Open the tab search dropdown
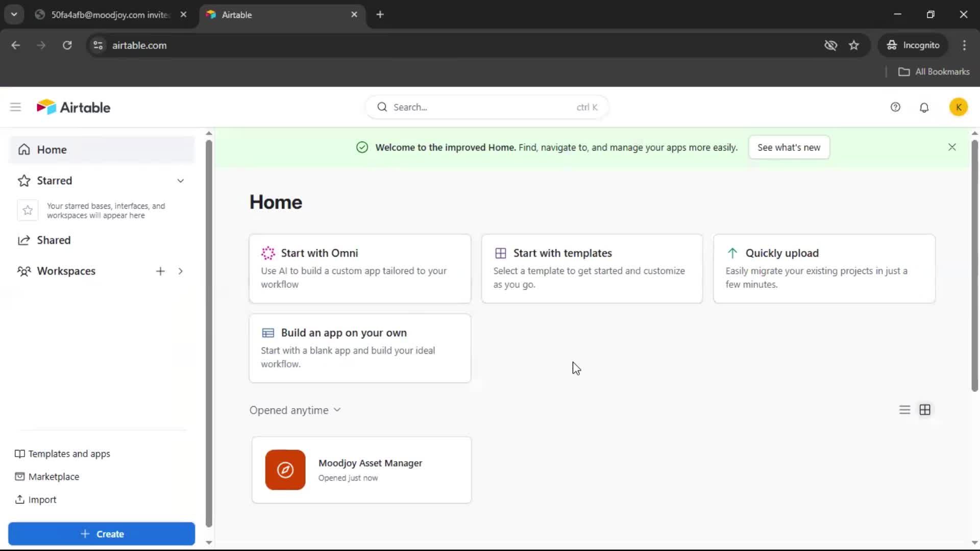The height and width of the screenshot is (551, 980). (14, 15)
